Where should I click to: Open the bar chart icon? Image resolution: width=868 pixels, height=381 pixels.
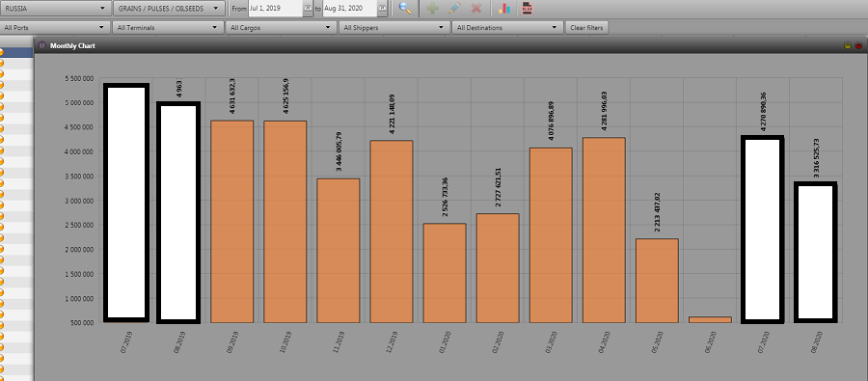pos(503,9)
